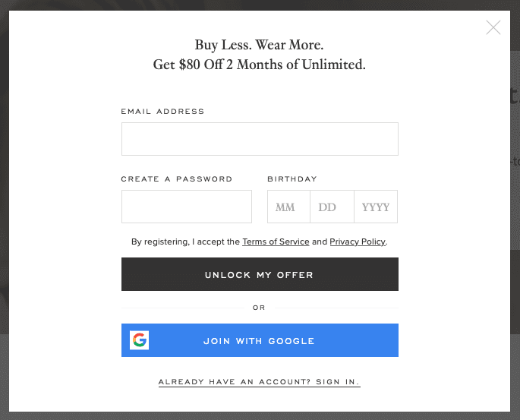Click the Google logo icon
This screenshot has height=420, width=520.
(139, 340)
